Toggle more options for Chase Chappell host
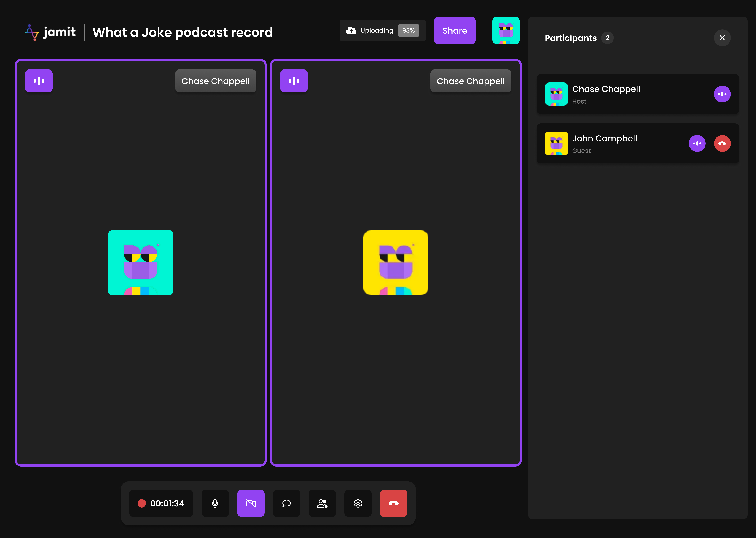Screen dimensions: 756x538 723,94
